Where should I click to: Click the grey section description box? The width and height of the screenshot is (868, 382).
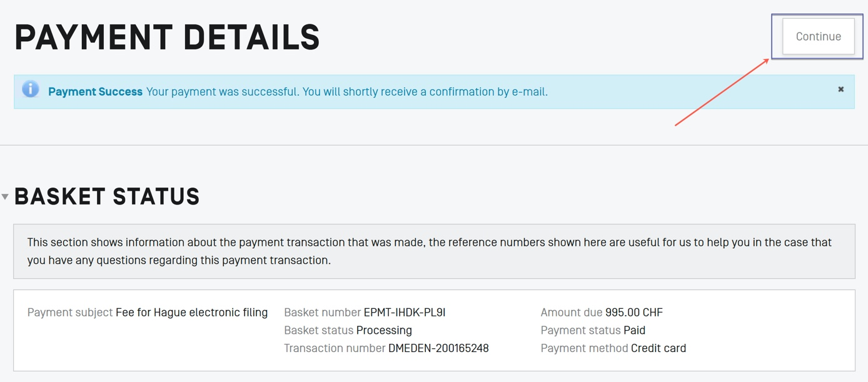tap(434, 251)
